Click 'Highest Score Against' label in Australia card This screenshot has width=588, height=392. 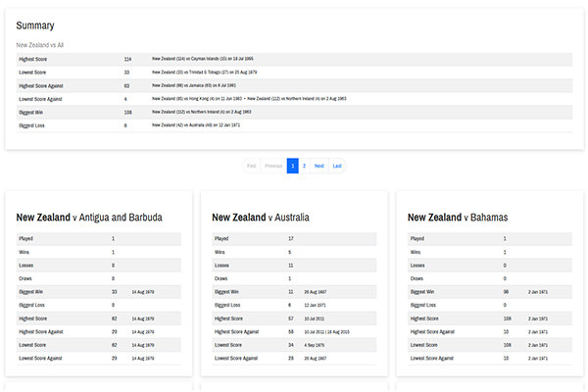point(236,332)
